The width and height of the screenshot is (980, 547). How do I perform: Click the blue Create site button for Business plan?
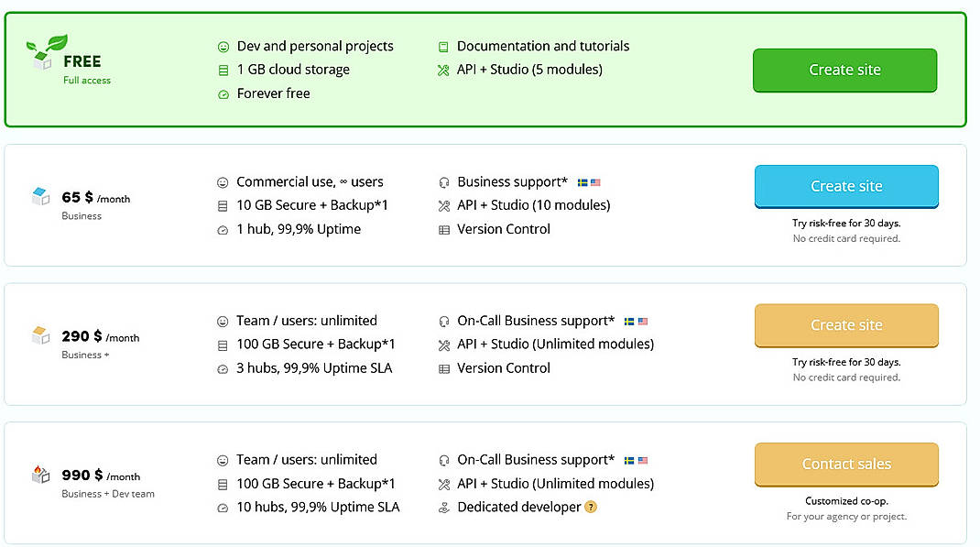(x=846, y=186)
